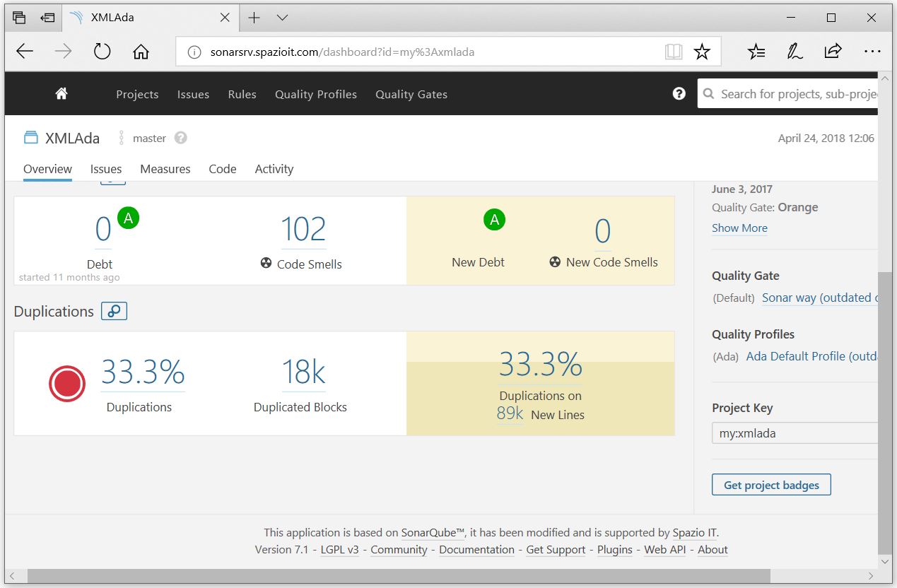Click the red Duplications rating circle
This screenshot has width=897, height=588.
tap(66, 384)
